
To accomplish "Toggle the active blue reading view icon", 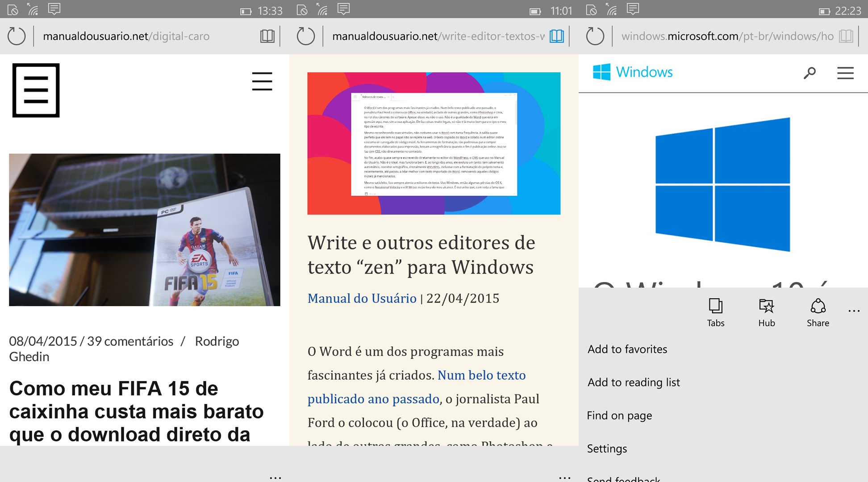I will [x=557, y=36].
